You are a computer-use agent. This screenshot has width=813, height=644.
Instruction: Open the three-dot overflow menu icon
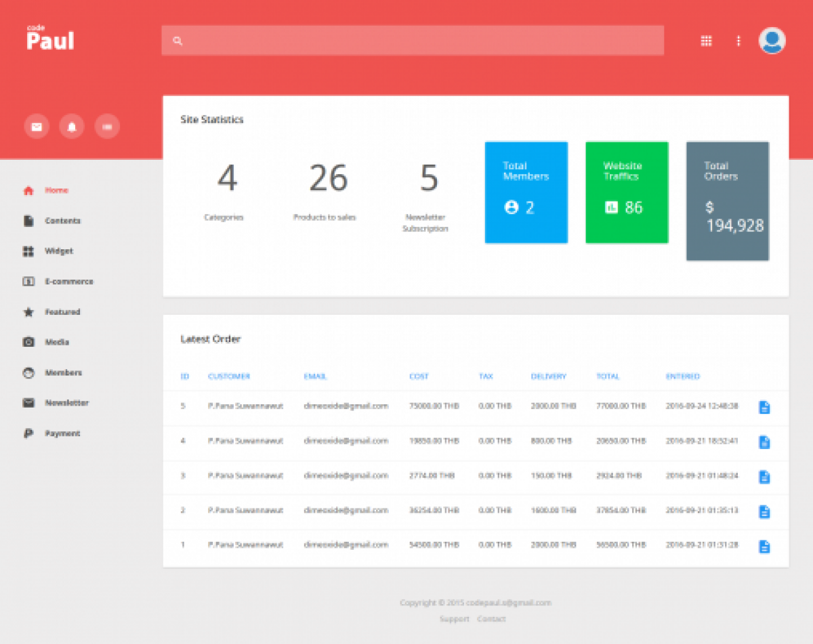738,41
